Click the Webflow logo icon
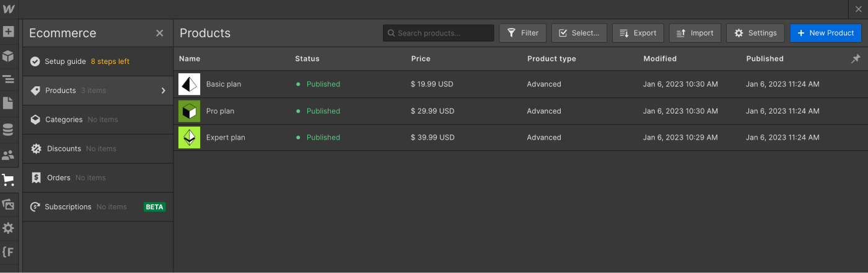 coord(9,9)
